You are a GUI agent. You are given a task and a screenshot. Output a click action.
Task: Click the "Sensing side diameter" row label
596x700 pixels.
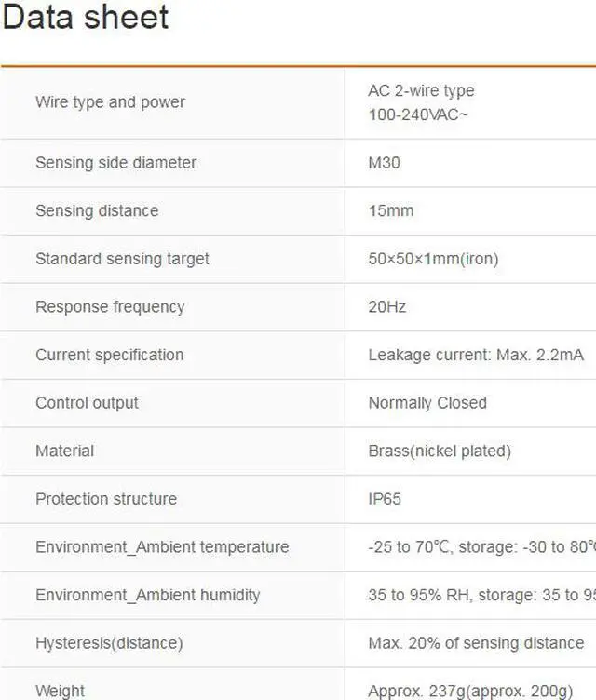(115, 163)
